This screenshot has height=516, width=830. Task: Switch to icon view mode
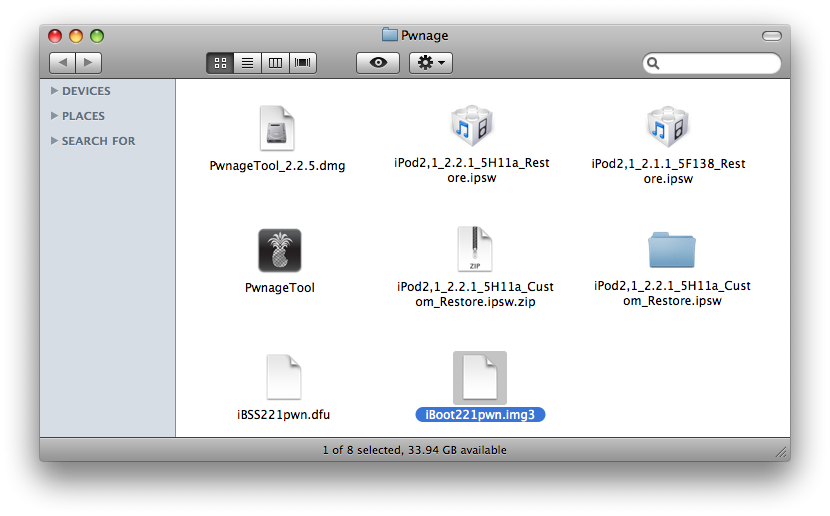click(220, 63)
